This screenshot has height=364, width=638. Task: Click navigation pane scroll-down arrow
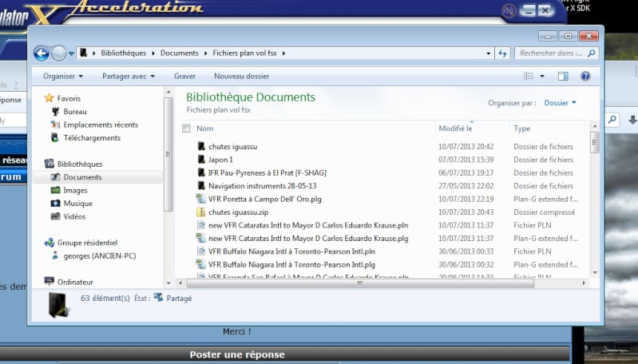(x=168, y=283)
